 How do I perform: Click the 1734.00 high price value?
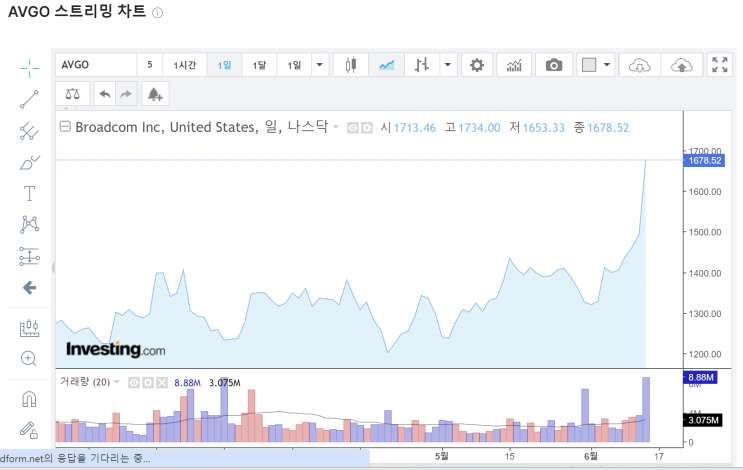coord(479,128)
